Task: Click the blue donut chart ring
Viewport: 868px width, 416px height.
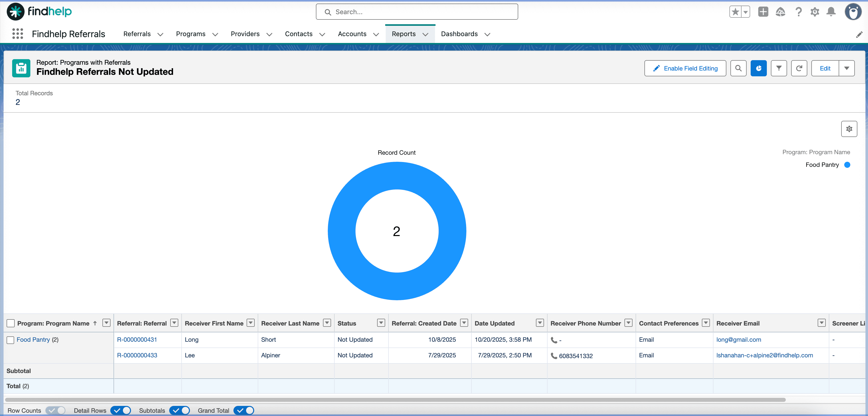Action: 342,231
